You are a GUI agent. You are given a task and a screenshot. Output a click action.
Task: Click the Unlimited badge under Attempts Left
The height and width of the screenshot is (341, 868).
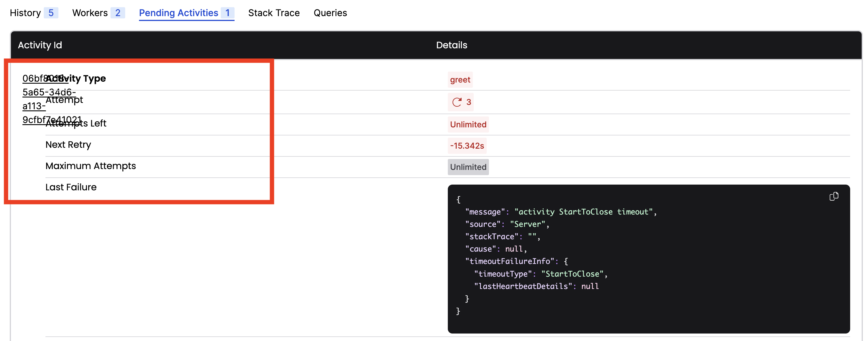[x=468, y=124]
